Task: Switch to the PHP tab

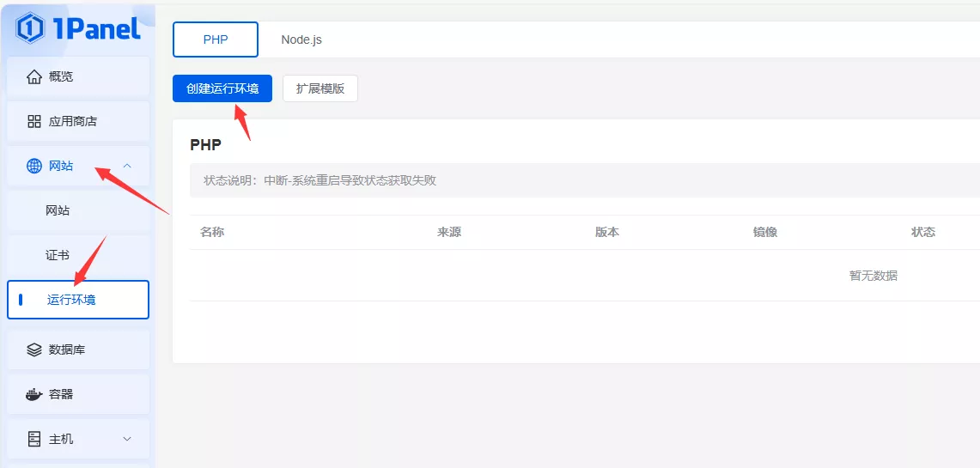Action: click(216, 40)
